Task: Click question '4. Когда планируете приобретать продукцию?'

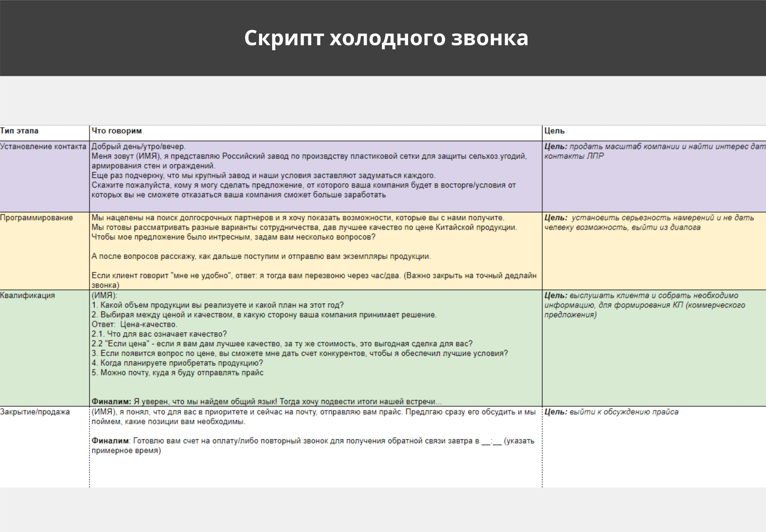Action: [x=177, y=363]
